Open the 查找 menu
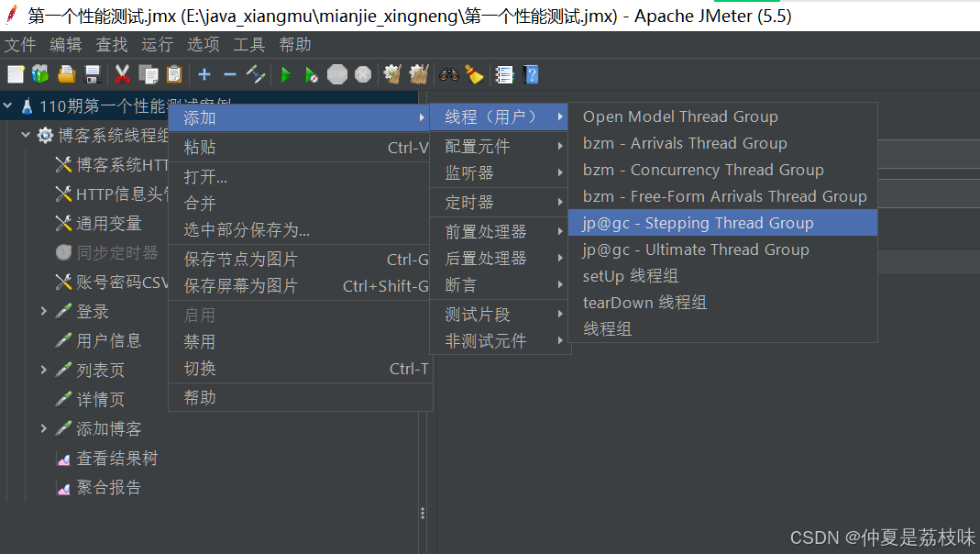980x554 pixels. [112, 45]
